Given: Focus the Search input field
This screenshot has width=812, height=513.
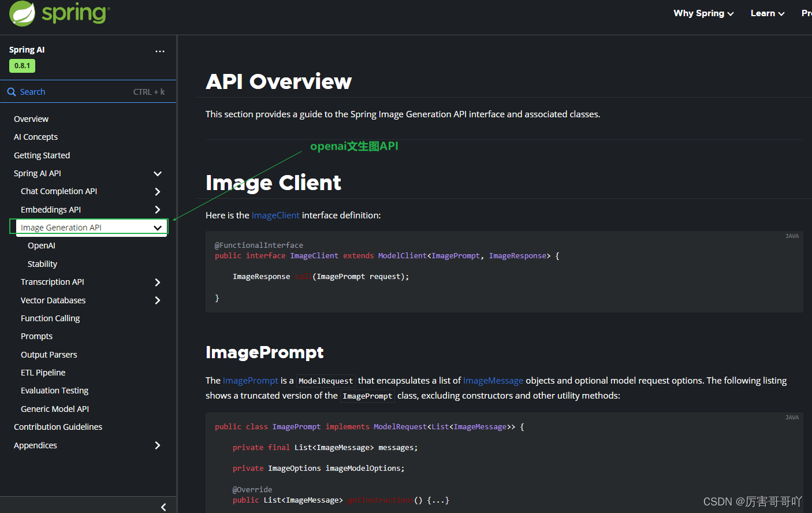Looking at the screenshot, I should pos(88,92).
